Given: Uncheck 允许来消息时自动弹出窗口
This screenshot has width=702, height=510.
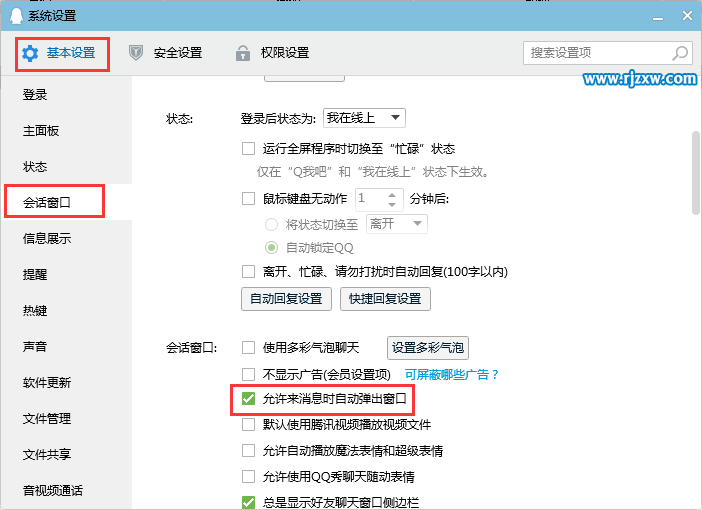Looking at the screenshot, I should pyautogui.click(x=248, y=399).
